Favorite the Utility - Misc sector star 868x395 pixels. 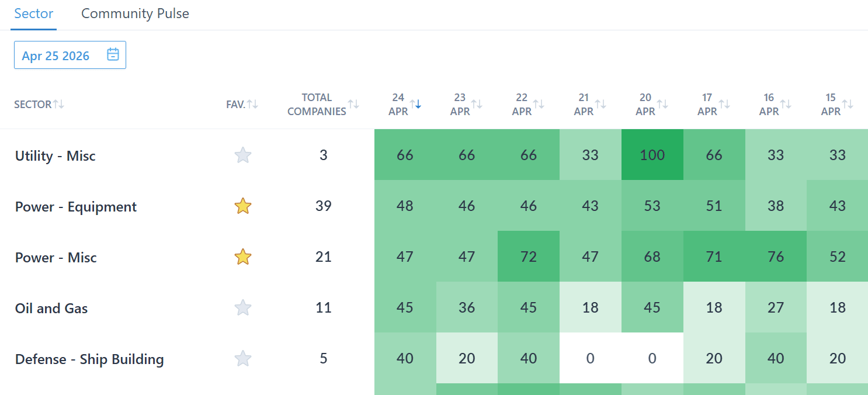(243, 155)
